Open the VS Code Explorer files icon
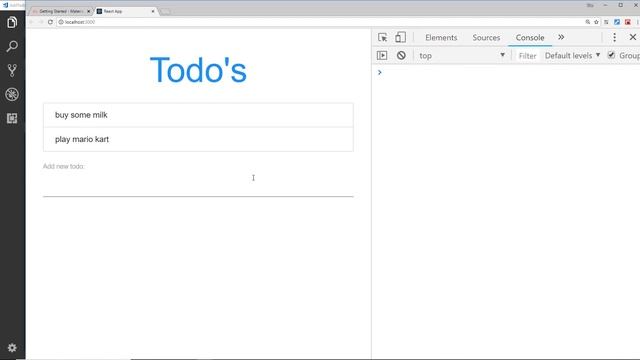The height and width of the screenshot is (360, 640). coord(12,22)
